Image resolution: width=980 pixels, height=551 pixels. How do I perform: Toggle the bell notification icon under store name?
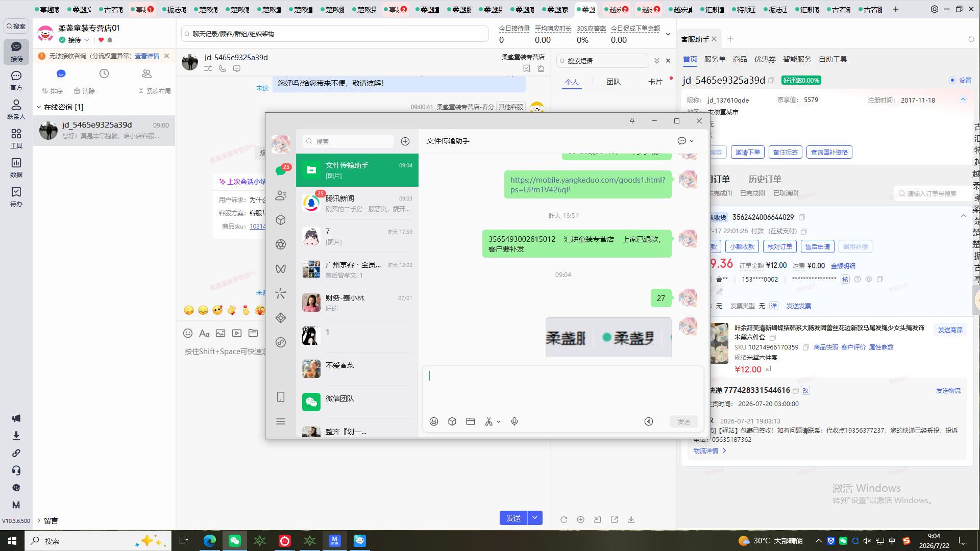[110, 40]
